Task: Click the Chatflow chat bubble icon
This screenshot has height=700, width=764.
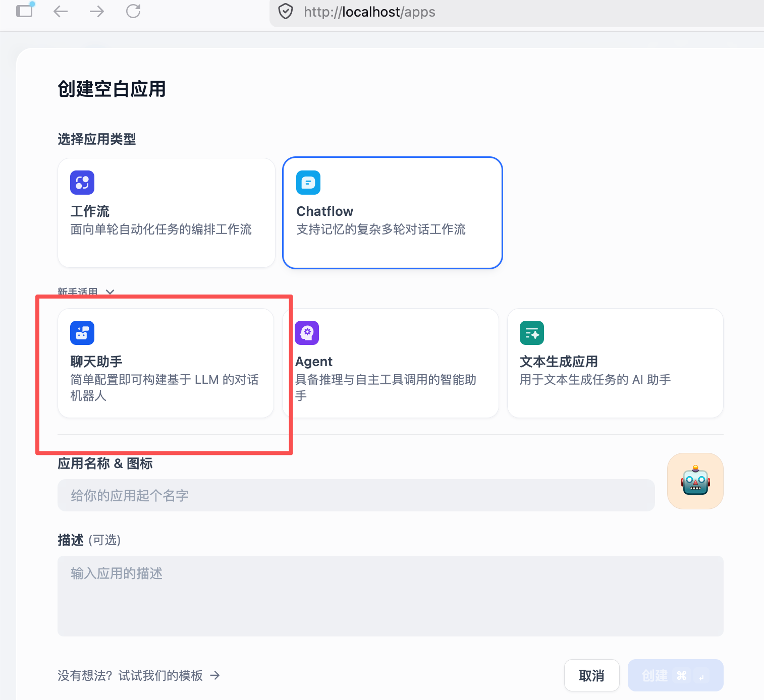Action: tap(308, 183)
